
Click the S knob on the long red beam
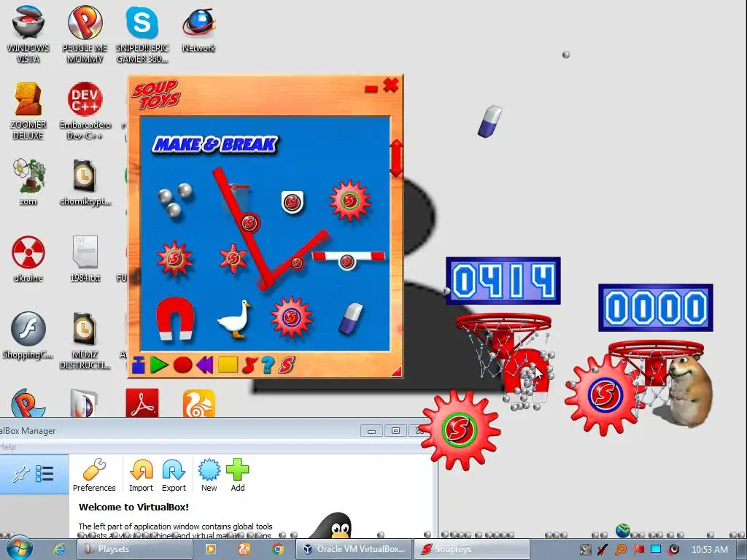point(249,223)
